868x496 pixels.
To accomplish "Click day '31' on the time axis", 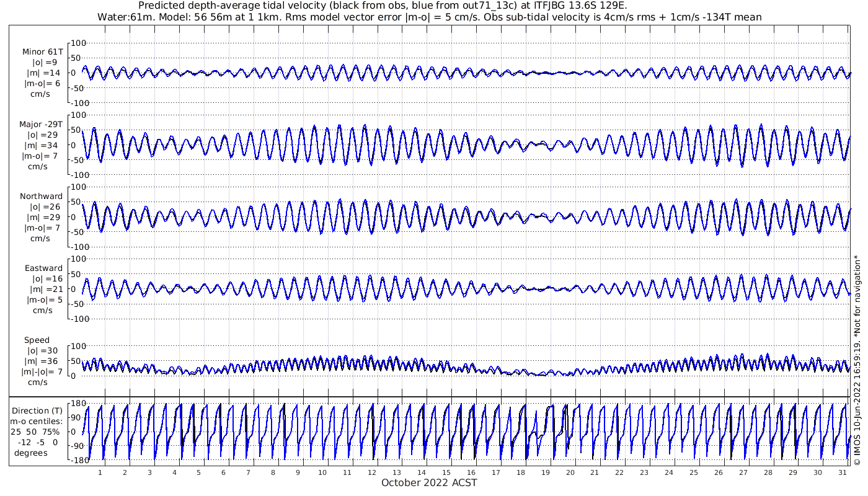I will 842,472.
